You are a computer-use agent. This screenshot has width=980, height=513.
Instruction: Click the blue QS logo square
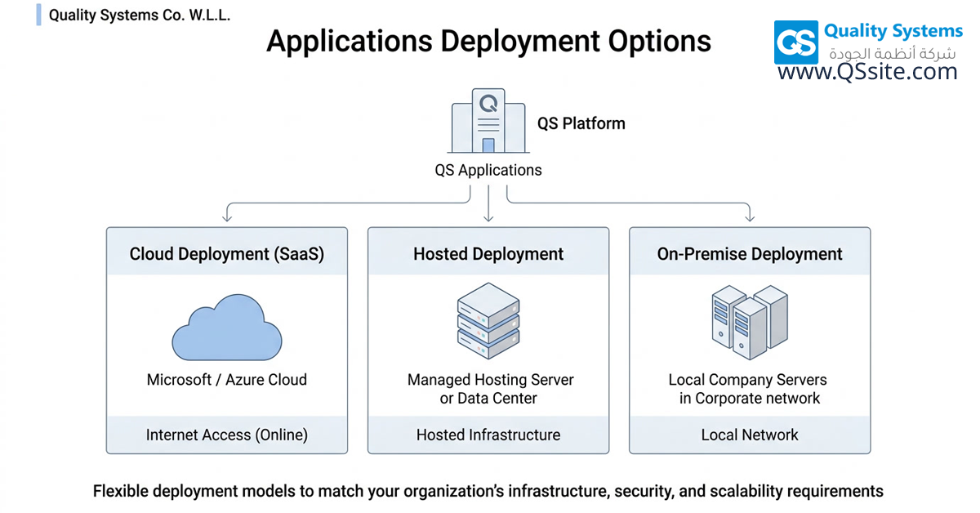[795, 43]
